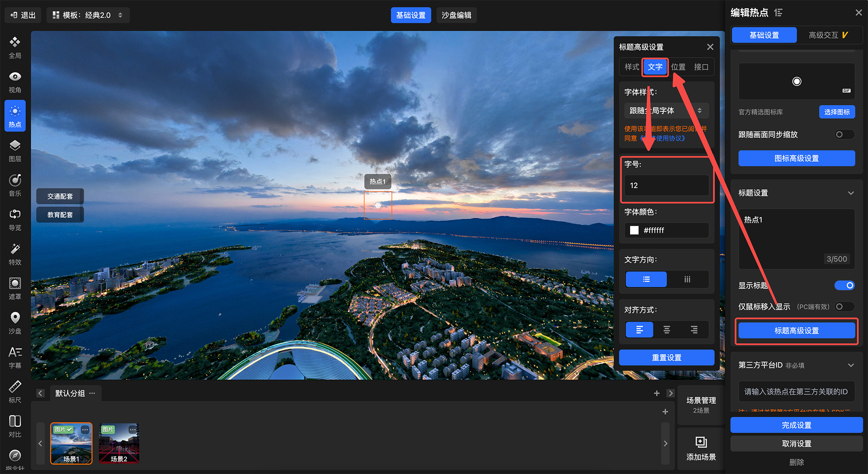Click the white font color swatch

pyautogui.click(x=634, y=230)
